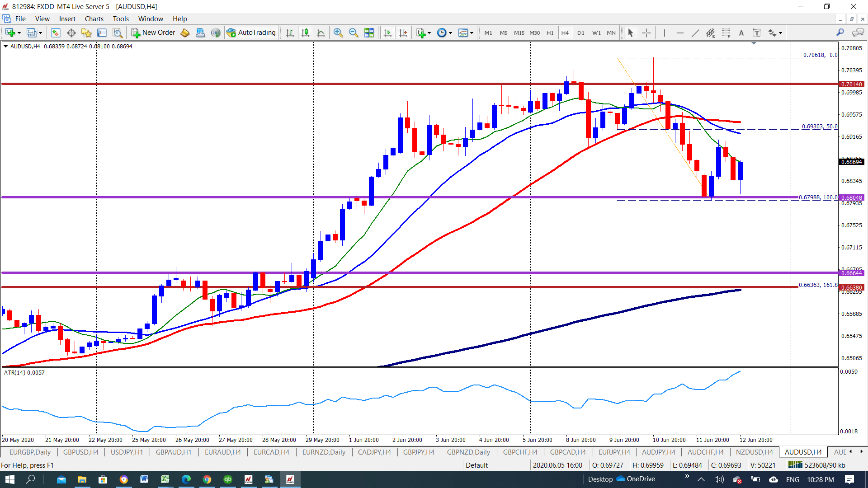Toggle the AutoTrading button

(251, 33)
